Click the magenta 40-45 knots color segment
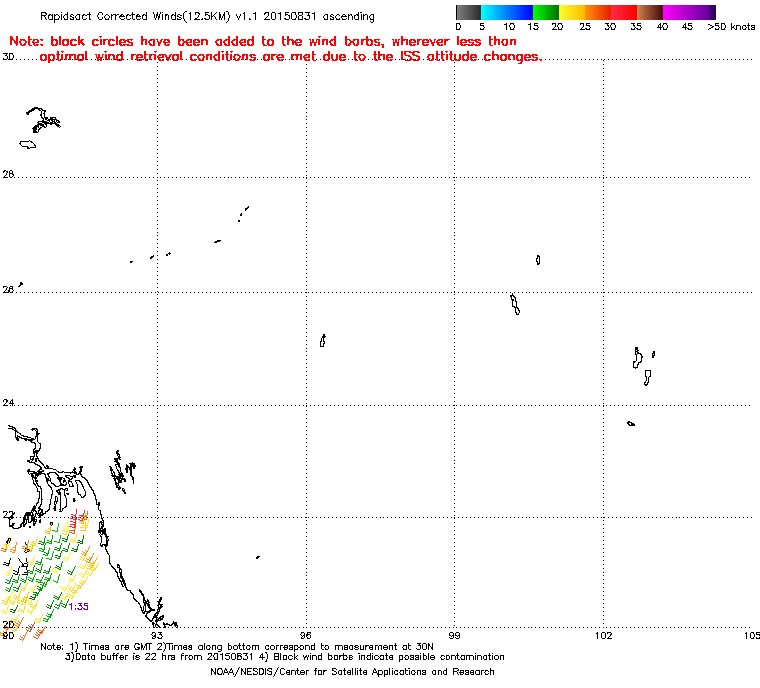 tap(676, 12)
